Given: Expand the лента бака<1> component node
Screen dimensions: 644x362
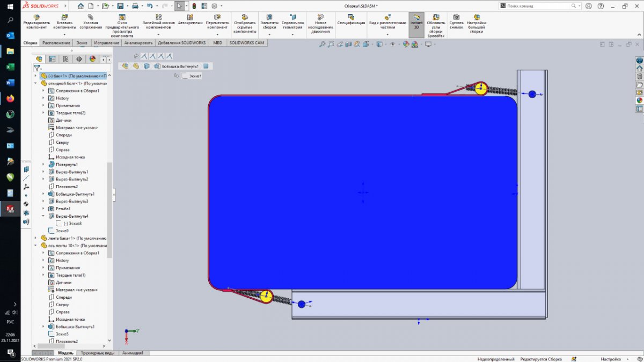Looking at the screenshot, I should coord(36,238).
